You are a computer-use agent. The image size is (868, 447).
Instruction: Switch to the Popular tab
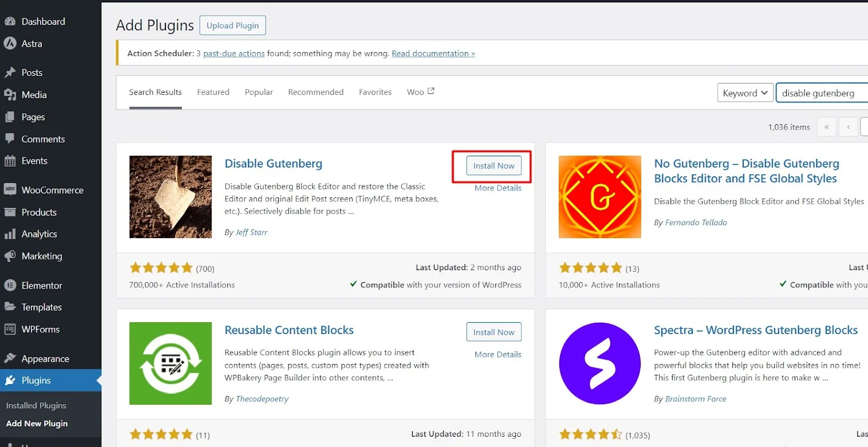pos(259,92)
